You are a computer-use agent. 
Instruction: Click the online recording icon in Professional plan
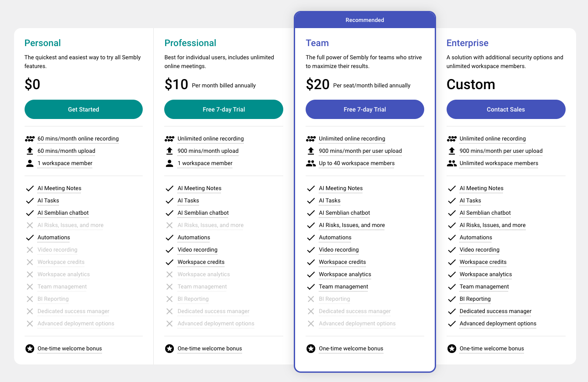(x=170, y=139)
